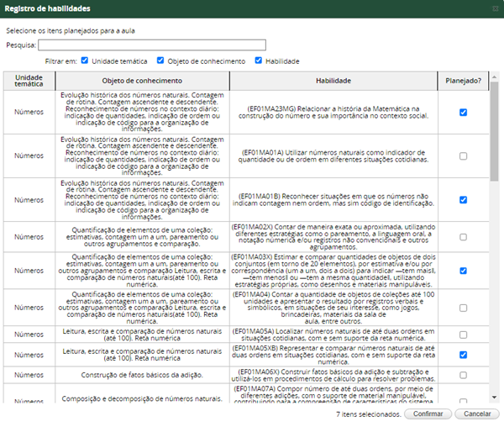The width and height of the screenshot is (504, 448).
Task: Mark skill EF01MA02X as planned
Action: tap(464, 237)
